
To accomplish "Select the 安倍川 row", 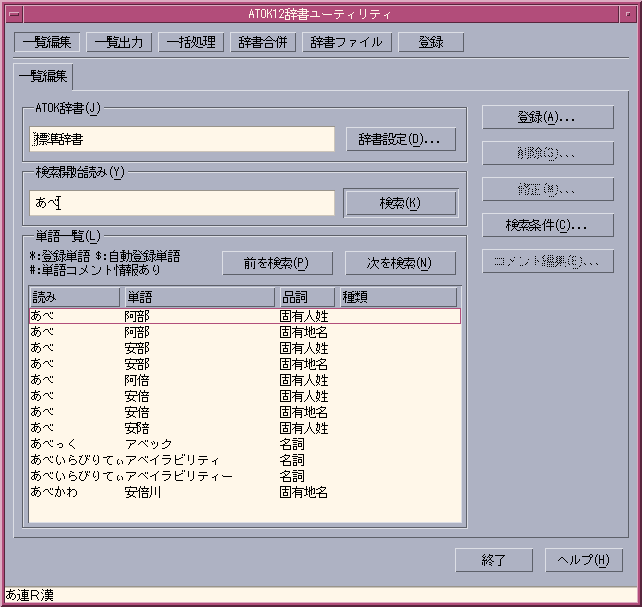I will coord(245,492).
